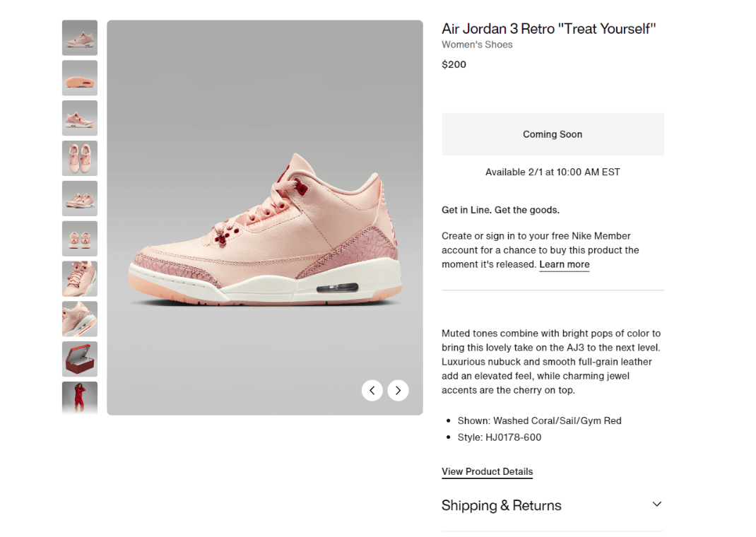
Task: Click the Style HJ0178-600 text
Action: click(500, 437)
